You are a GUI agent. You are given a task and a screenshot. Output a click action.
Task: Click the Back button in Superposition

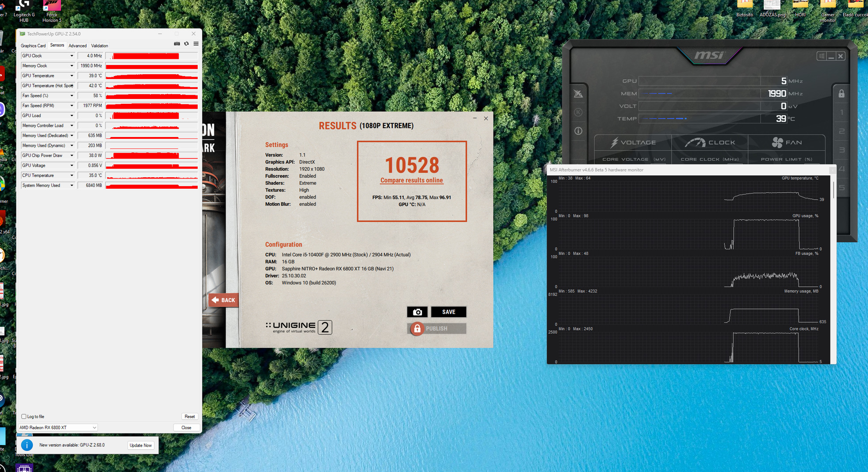[224, 300]
